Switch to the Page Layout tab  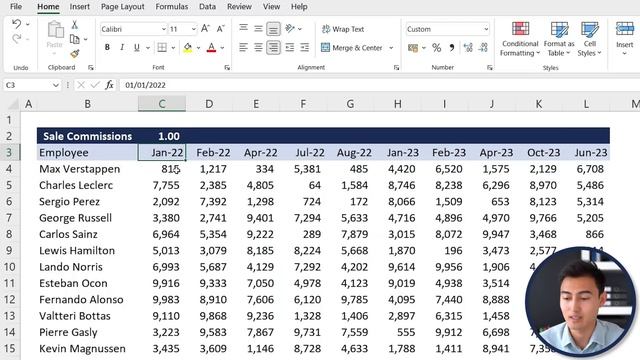pos(122,7)
